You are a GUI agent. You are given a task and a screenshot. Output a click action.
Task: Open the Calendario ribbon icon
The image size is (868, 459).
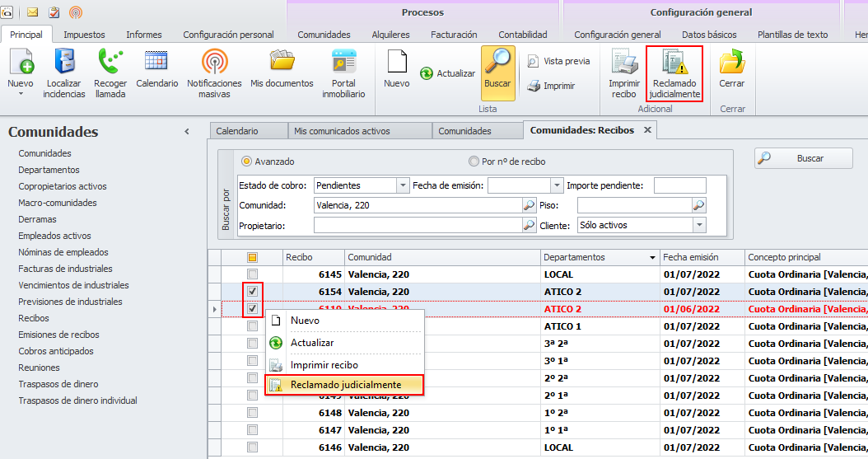(156, 63)
